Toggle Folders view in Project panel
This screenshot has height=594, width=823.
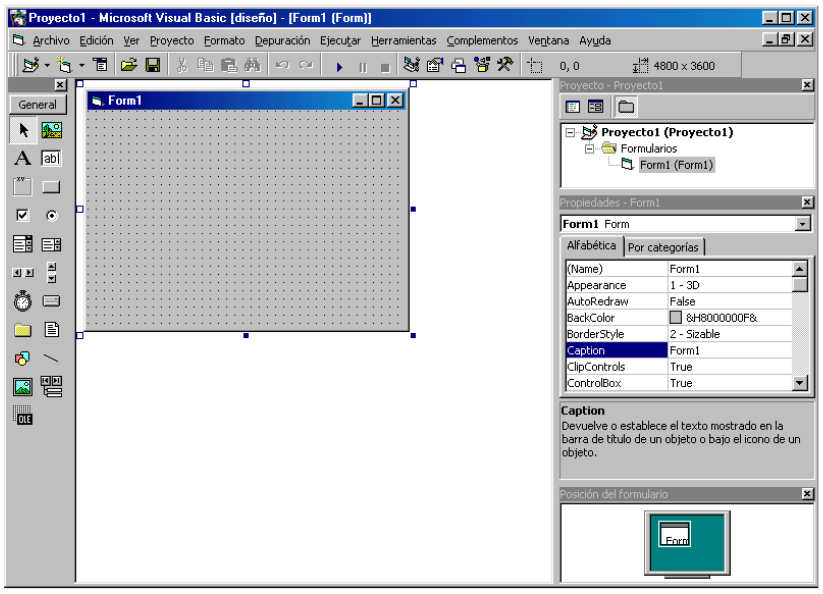(626, 107)
